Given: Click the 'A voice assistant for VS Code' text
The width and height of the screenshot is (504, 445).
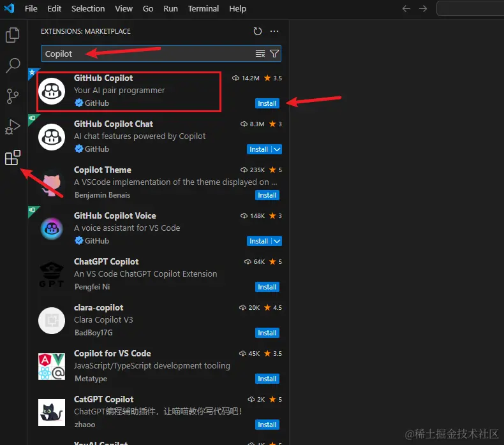Looking at the screenshot, I should [x=127, y=228].
